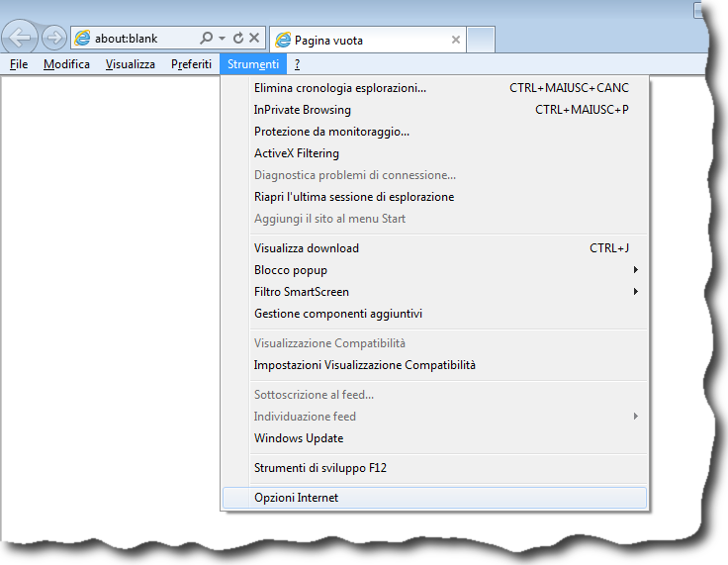This screenshot has width=728, height=565.
Task: Click the browser Back arrow button
Action: click(21, 39)
